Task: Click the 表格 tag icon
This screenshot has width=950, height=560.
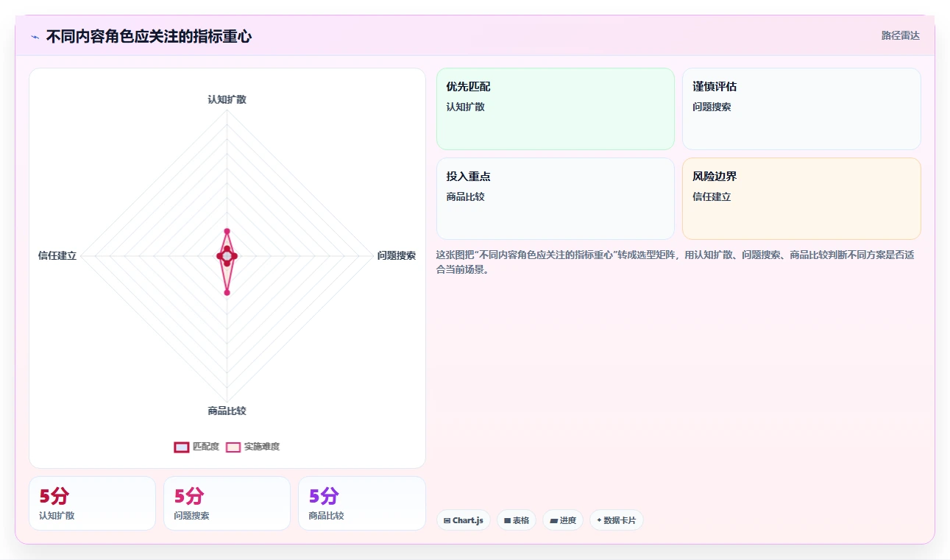Action: tap(507, 520)
